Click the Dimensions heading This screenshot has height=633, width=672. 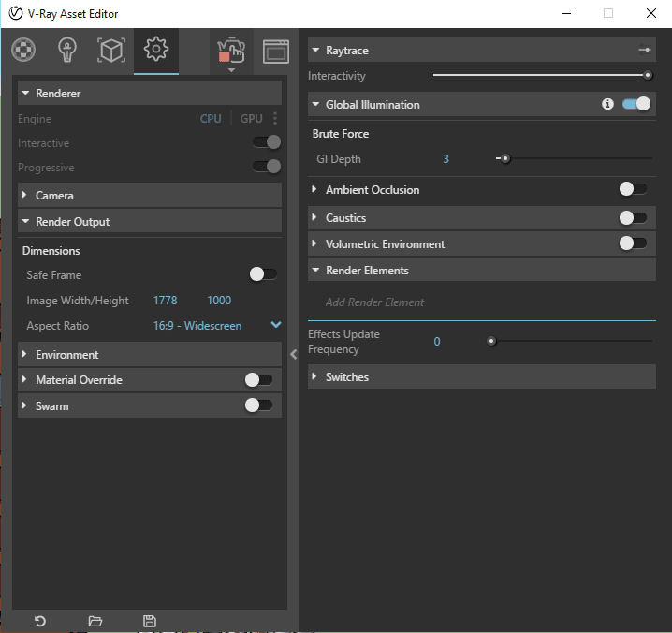pyautogui.click(x=51, y=251)
